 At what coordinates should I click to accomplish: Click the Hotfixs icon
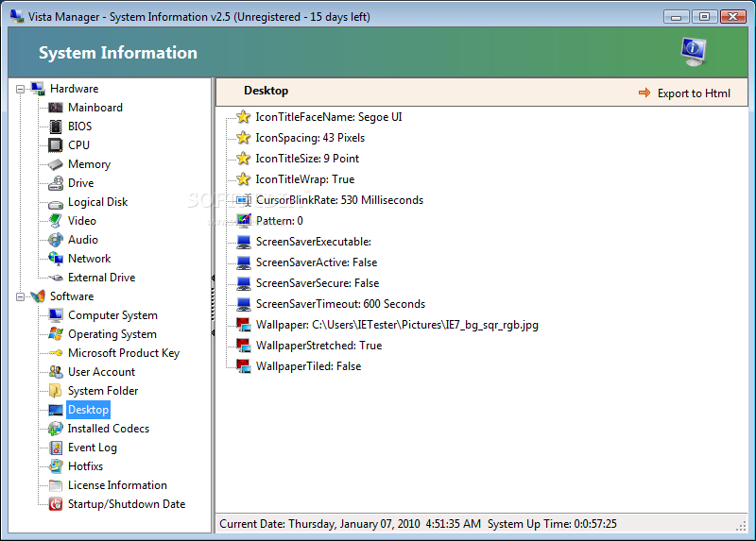pos(56,466)
